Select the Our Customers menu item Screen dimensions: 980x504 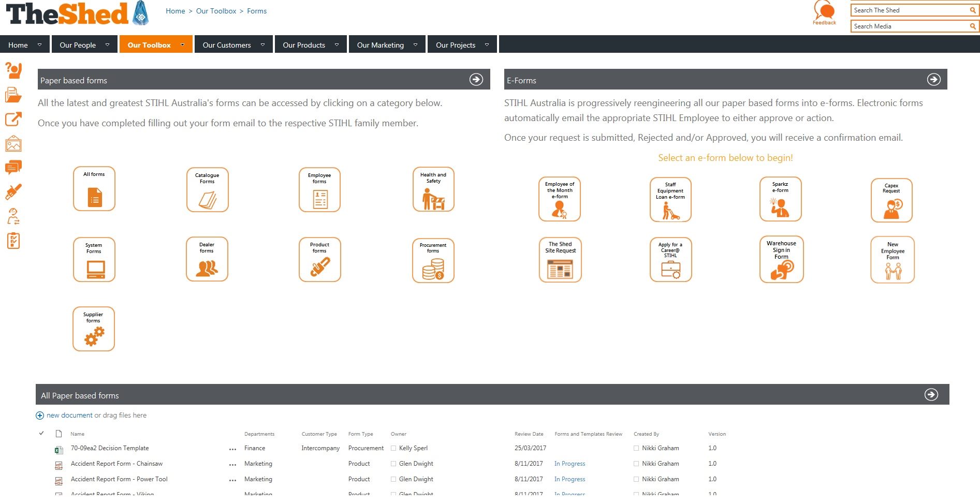pyautogui.click(x=227, y=45)
